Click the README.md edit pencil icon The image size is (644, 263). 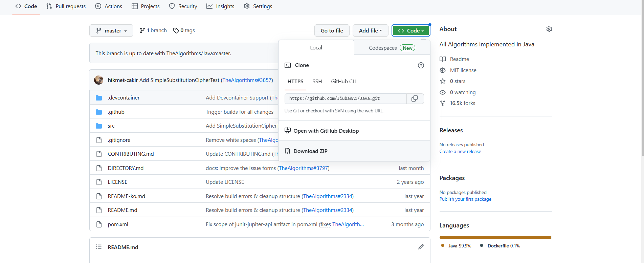(421, 247)
